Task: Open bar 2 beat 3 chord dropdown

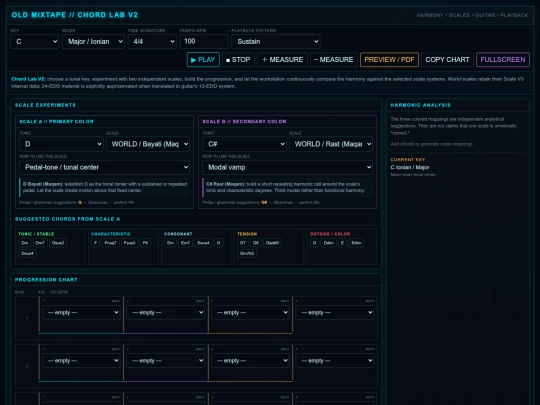Action: tap(250, 361)
